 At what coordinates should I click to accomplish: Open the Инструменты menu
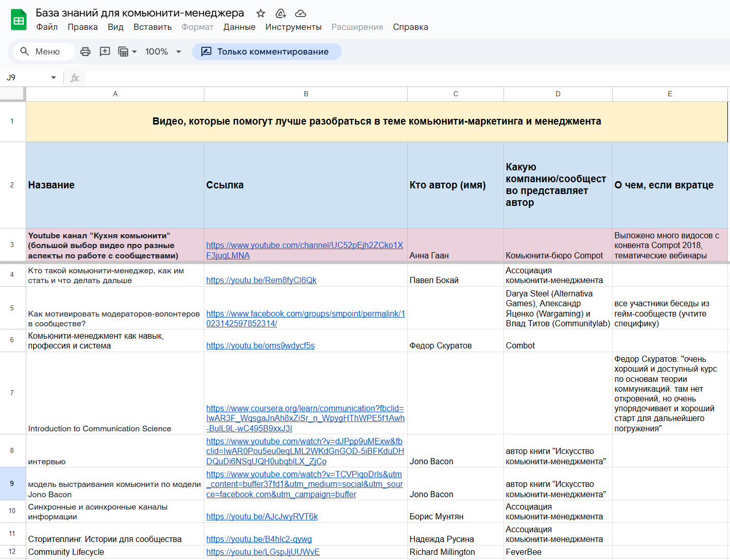pos(293,27)
